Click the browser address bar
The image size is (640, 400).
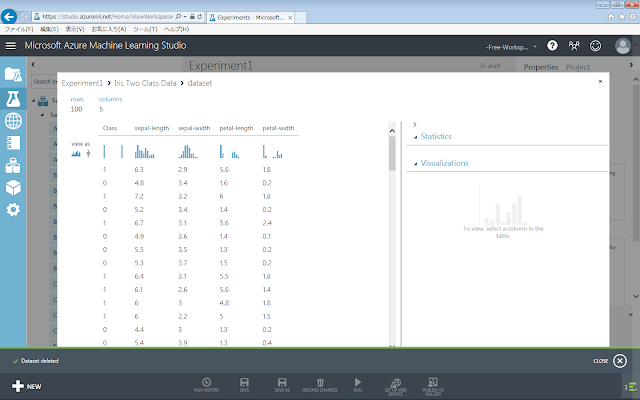click(x=107, y=17)
